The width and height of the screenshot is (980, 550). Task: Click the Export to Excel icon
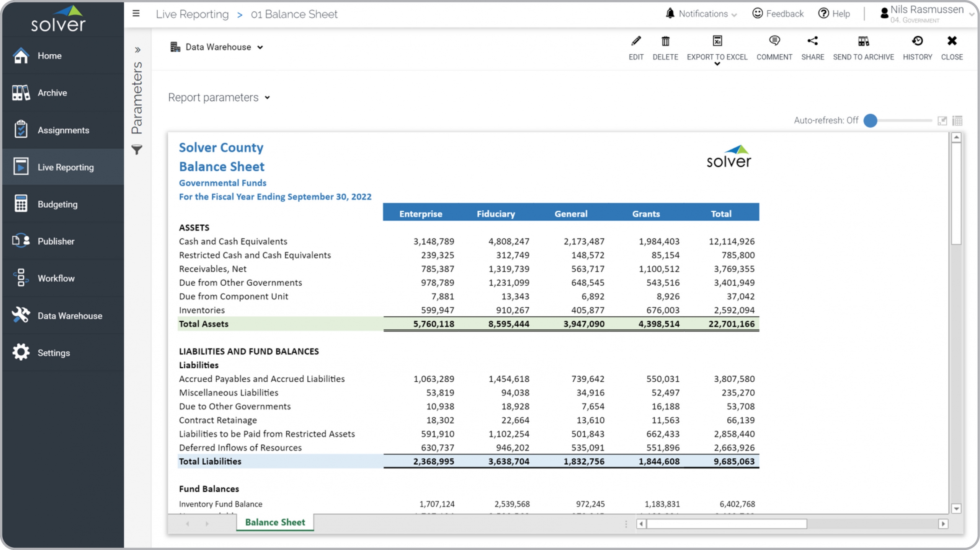717,41
